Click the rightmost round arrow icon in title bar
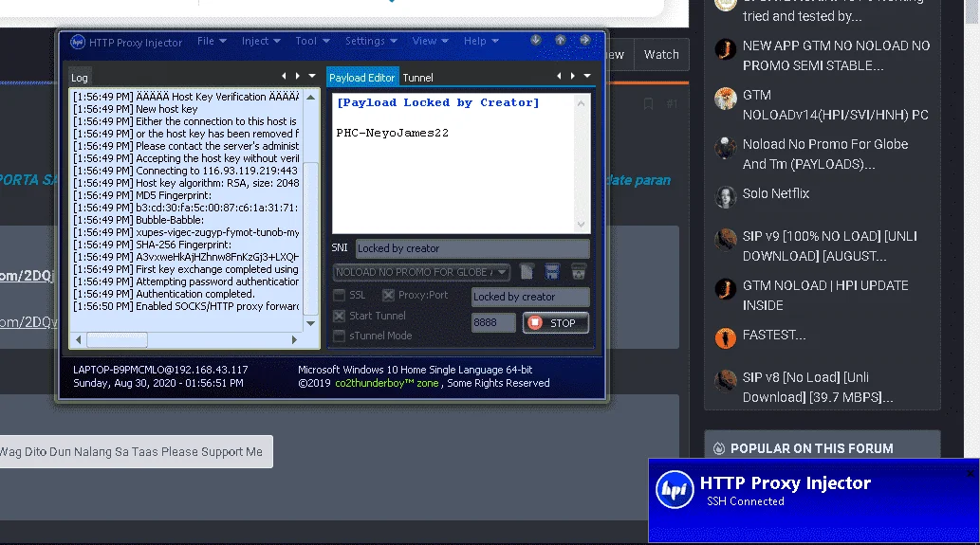980x545 pixels. pos(585,40)
